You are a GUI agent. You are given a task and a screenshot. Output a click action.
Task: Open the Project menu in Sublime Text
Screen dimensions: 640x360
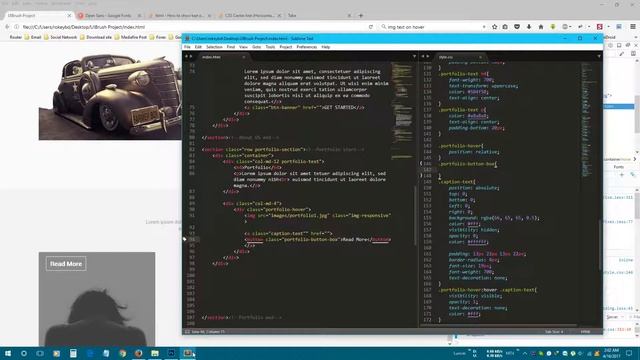[x=286, y=47]
